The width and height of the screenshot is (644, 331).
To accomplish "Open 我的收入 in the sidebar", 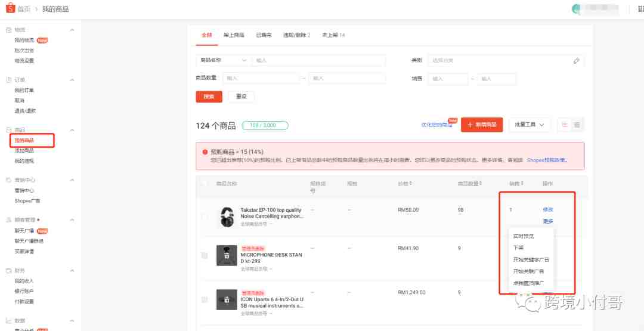I will pos(24,281).
